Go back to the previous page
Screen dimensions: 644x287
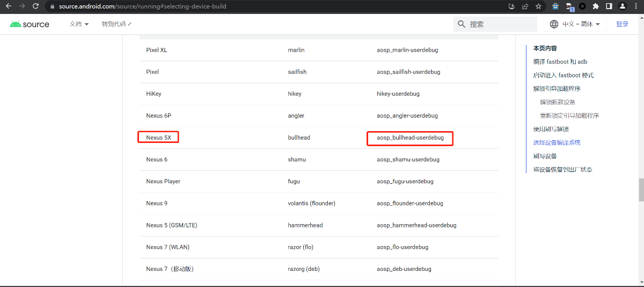[x=9, y=6]
